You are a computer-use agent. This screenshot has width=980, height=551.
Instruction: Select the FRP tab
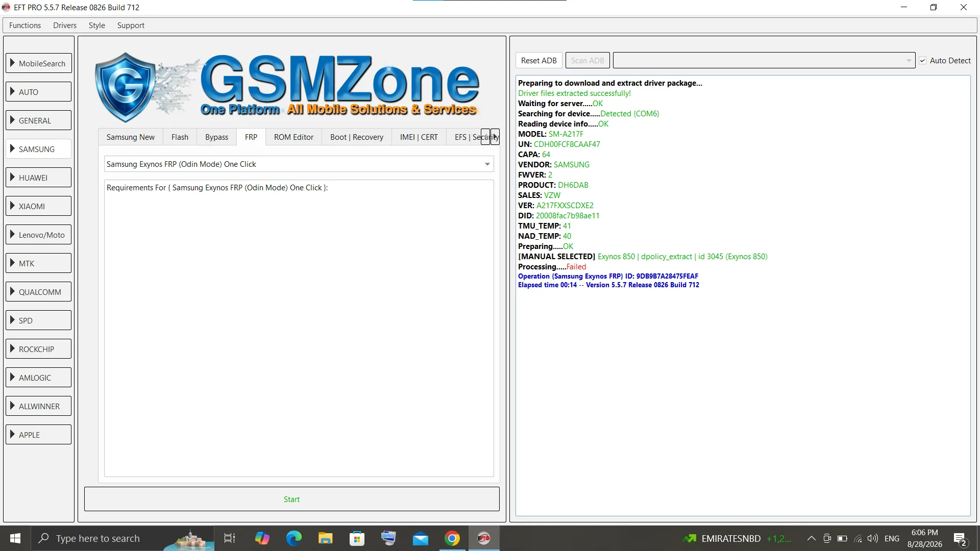point(251,137)
